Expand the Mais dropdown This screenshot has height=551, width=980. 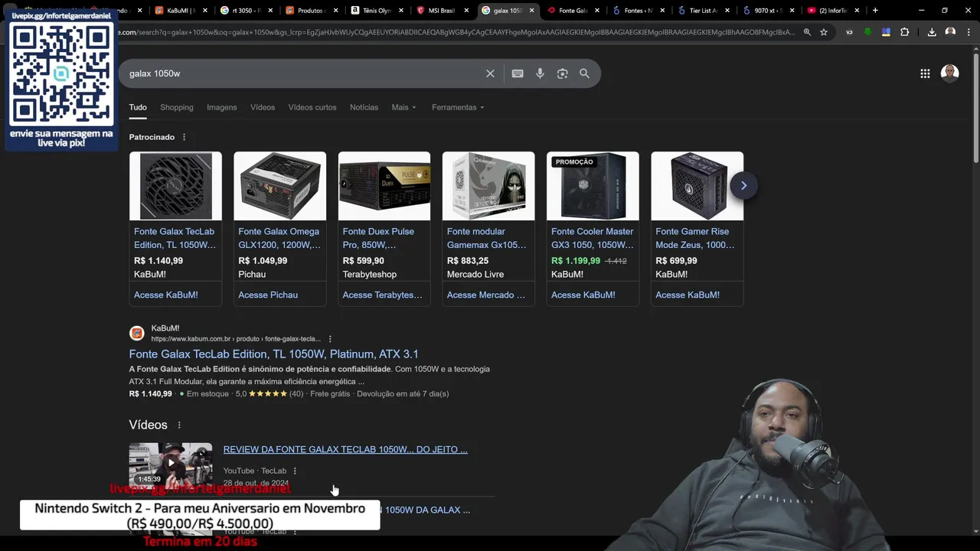(x=403, y=107)
